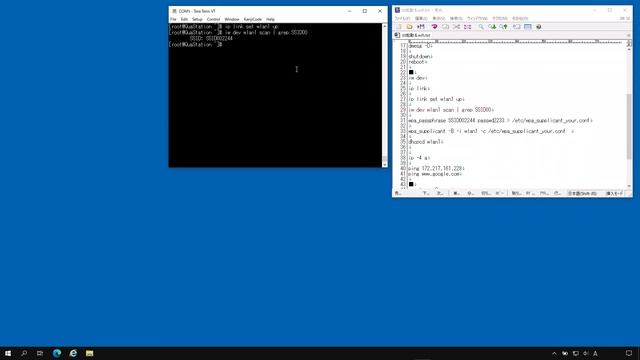Screen dimensions: 640x360
Task: Open the Control menu in Tera Term
Action: click(213, 19)
